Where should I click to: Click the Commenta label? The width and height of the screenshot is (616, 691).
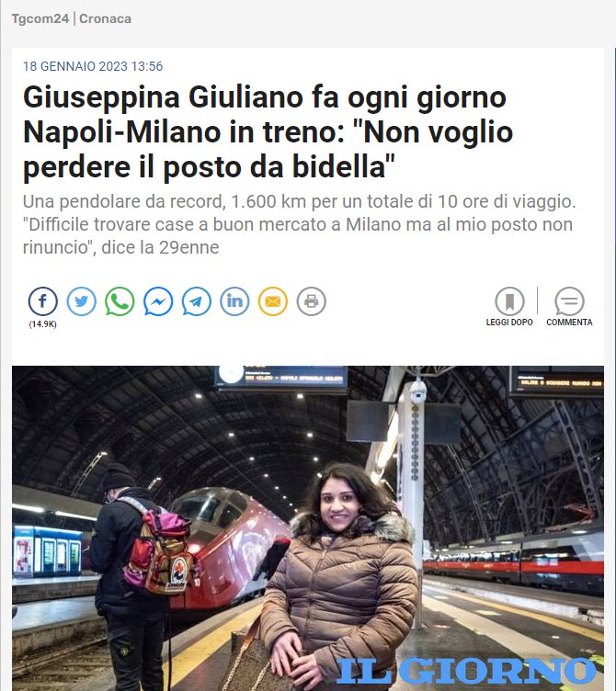(x=569, y=323)
